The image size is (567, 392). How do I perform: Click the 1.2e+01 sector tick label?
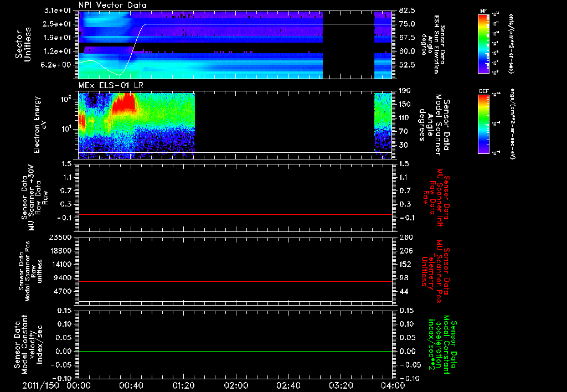click(x=58, y=51)
